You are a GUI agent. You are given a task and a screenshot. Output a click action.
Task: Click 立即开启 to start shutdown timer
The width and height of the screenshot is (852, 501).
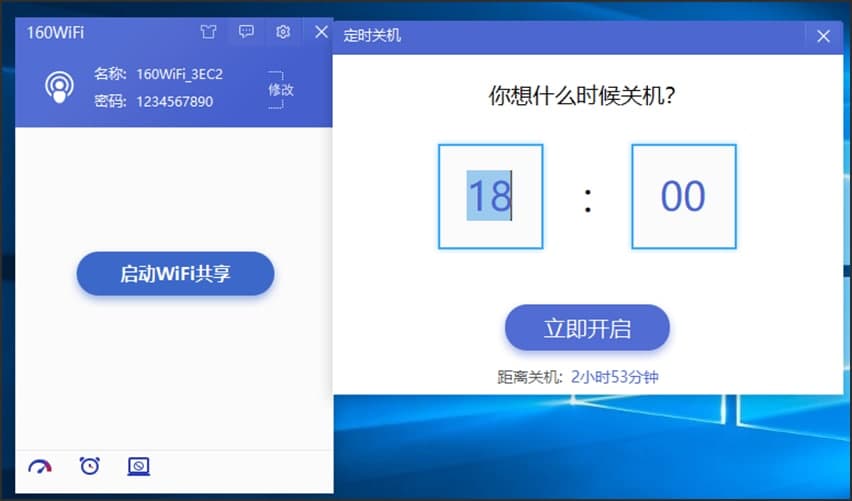[587, 328]
